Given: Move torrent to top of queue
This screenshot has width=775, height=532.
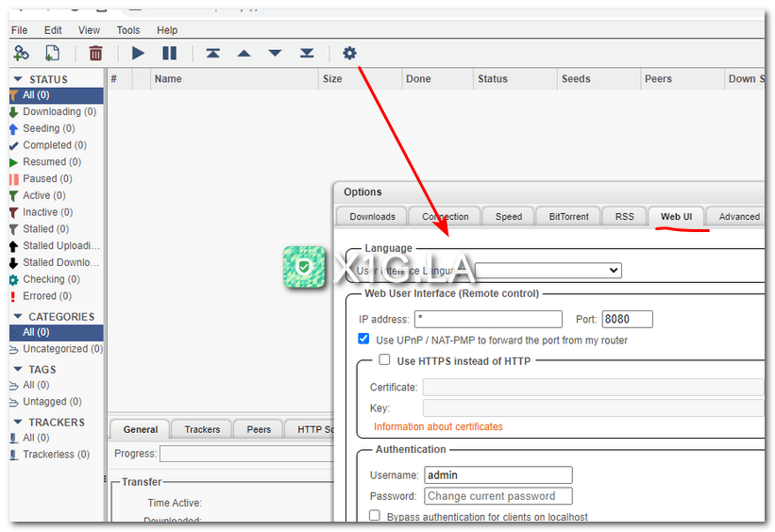Looking at the screenshot, I should coord(213,53).
